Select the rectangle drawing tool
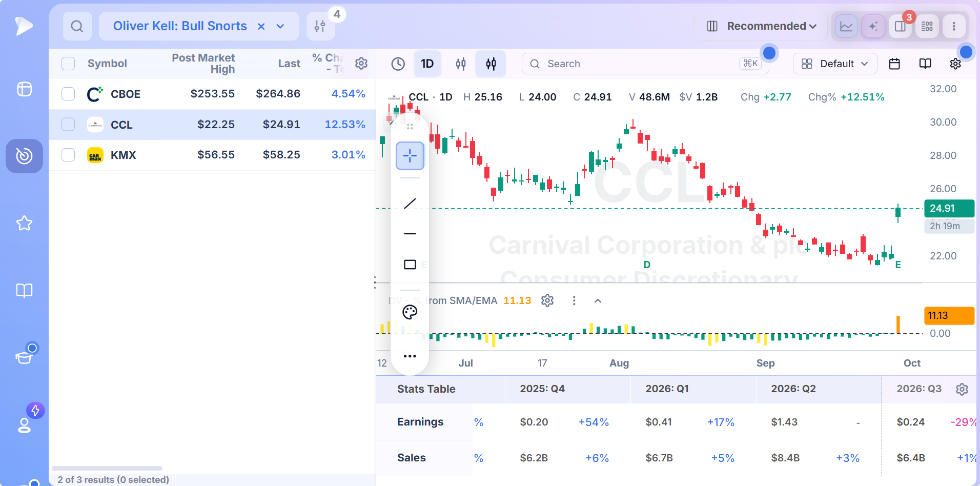This screenshot has height=486, width=980. tap(410, 265)
